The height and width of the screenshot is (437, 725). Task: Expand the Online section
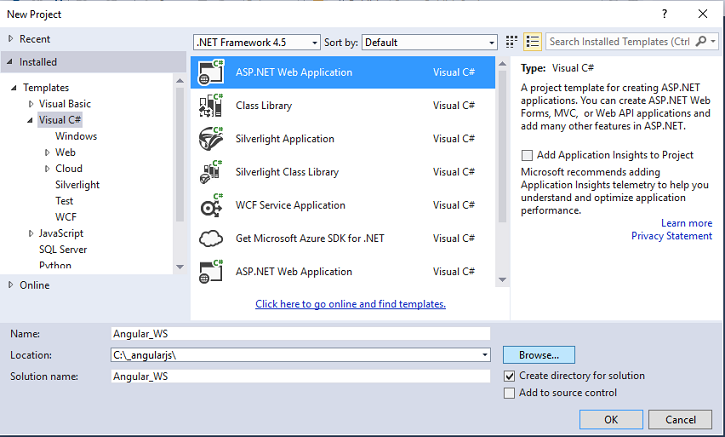coord(10,285)
